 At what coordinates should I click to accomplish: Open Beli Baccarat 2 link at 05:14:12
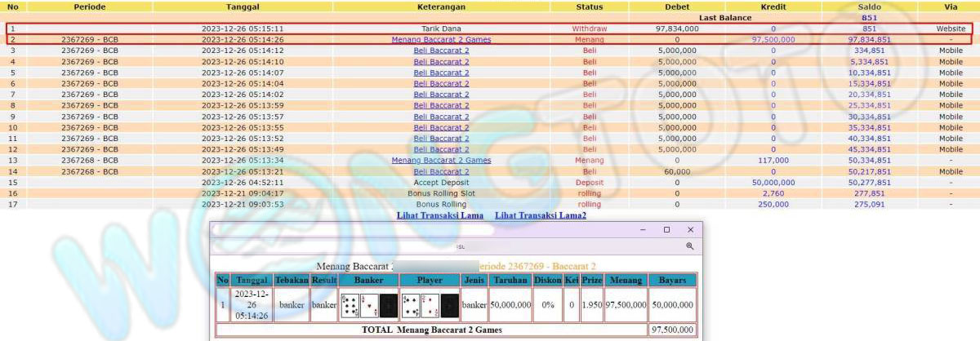click(441, 51)
